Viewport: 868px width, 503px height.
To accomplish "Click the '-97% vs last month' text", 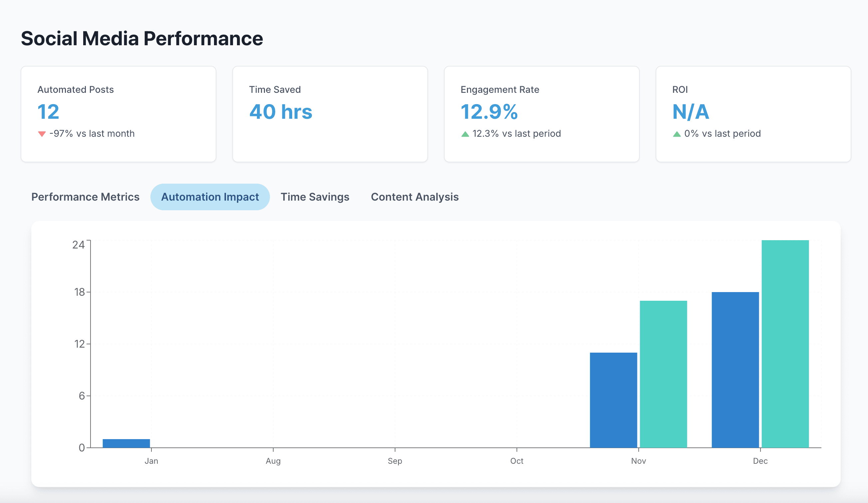I will [92, 134].
